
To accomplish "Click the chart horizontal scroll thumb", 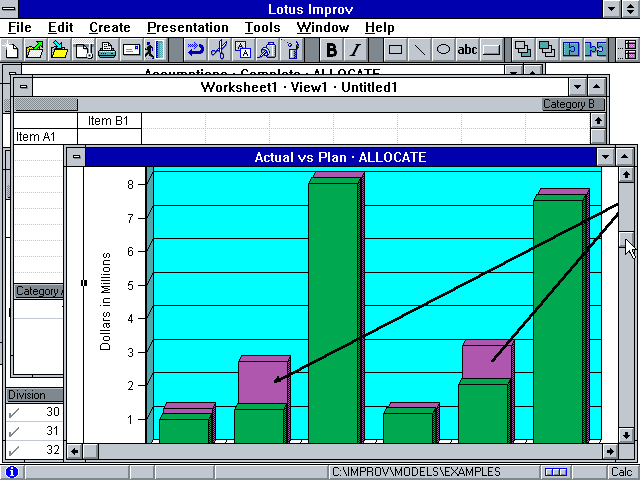I will pyautogui.click(x=91, y=451).
